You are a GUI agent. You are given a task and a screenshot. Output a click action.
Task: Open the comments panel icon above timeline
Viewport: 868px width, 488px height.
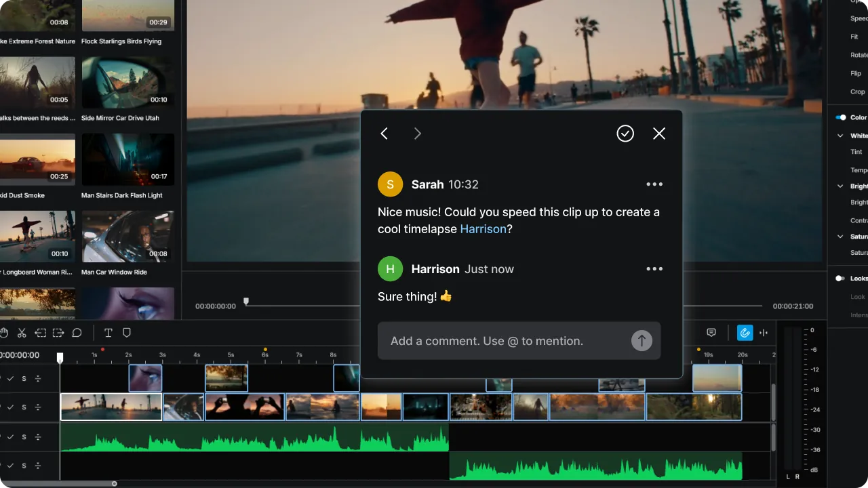click(x=711, y=333)
